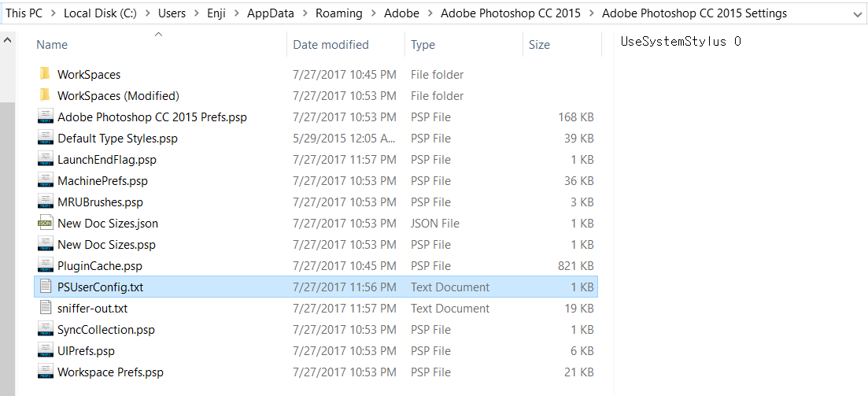Select the Workspace Prefs.psp file row

(x=316, y=372)
